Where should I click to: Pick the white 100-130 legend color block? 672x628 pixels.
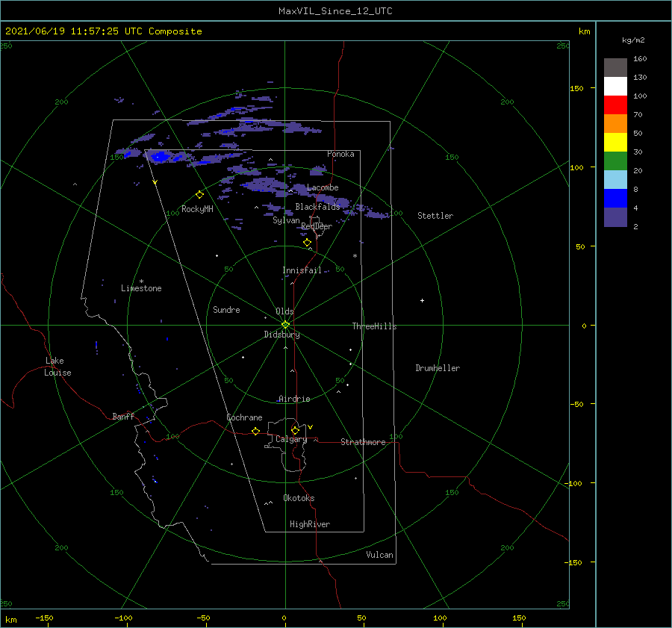(615, 87)
